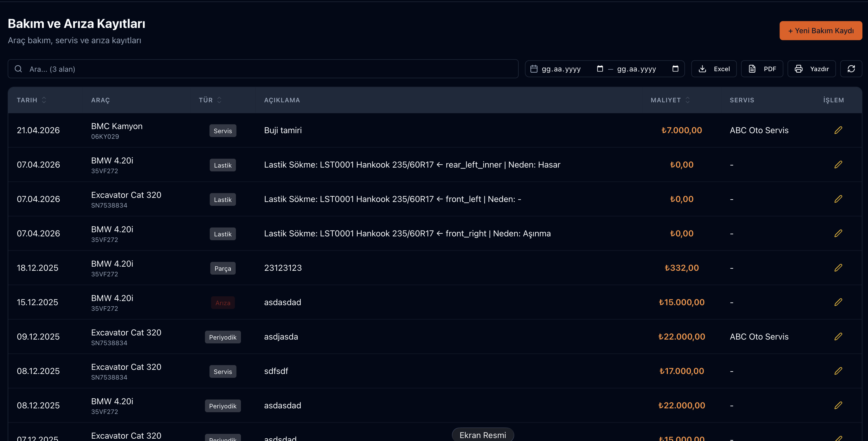The height and width of the screenshot is (441, 868).
Task: Click the Lastik Sökme rear_left_inner description
Action: 412,165
